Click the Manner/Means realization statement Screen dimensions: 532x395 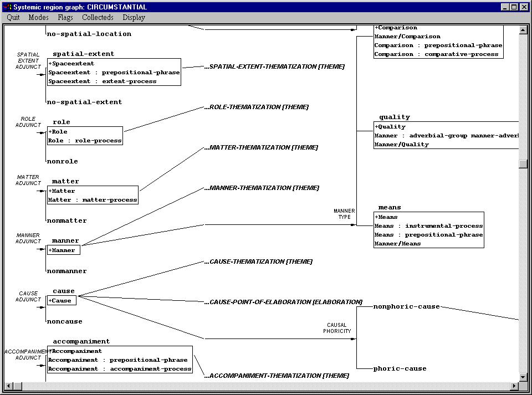398,243
